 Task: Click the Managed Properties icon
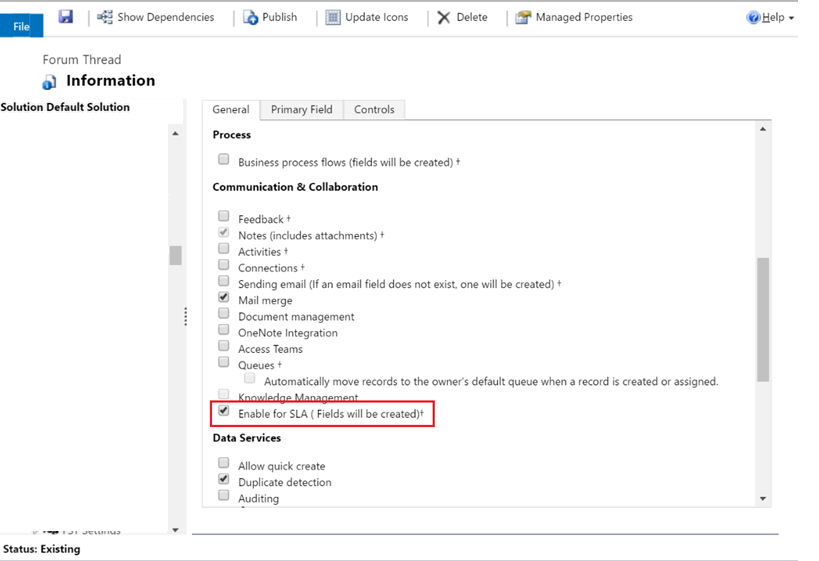[x=524, y=17]
